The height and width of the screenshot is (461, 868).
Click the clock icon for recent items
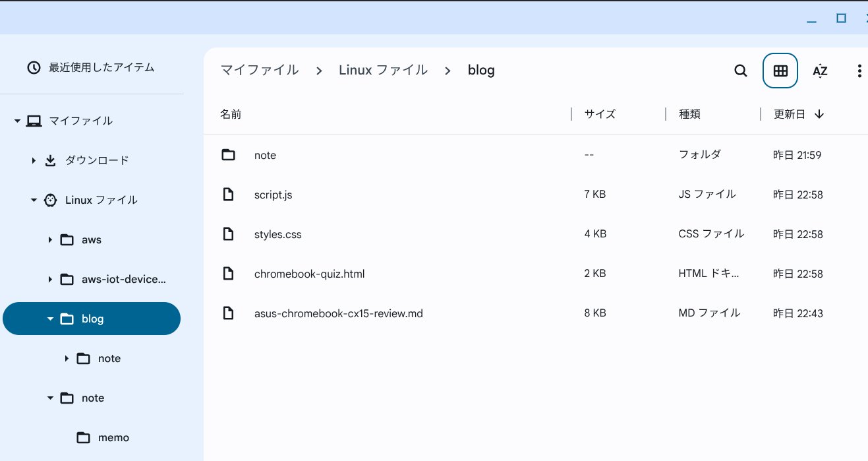[34, 67]
